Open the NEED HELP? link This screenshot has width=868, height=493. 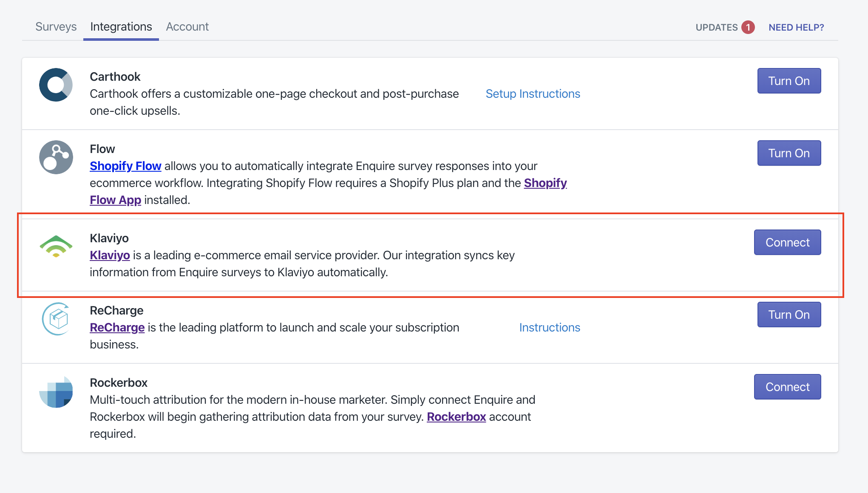796,27
